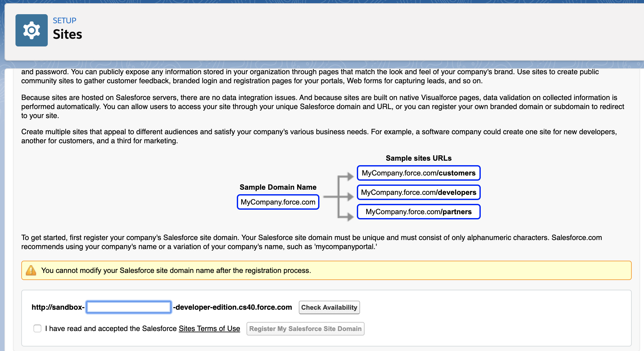Screen dimensions: 644x351
Task: Click MyCompany.force.com sample domain box
Action: (278, 202)
